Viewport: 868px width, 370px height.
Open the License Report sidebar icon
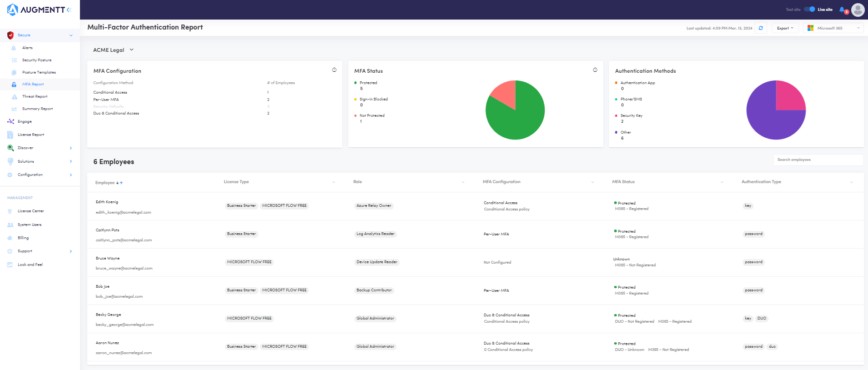point(10,135)
